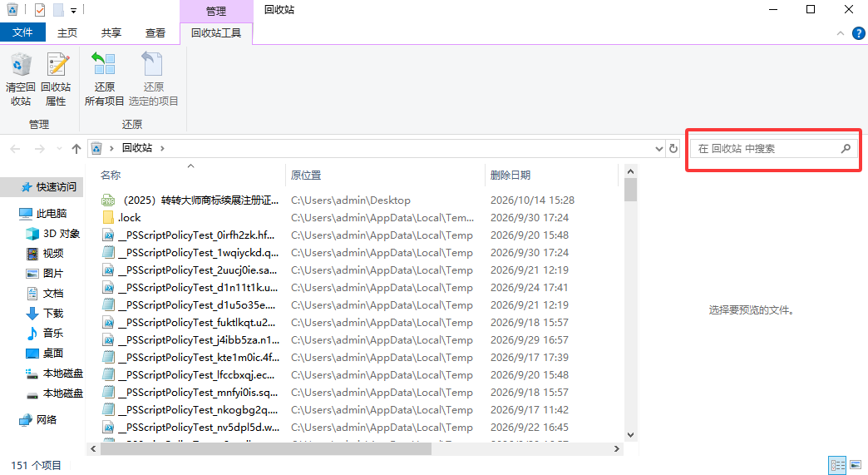Open recent locations dropdown arrow
Screen dimensions: 868x475
[59, 148]
